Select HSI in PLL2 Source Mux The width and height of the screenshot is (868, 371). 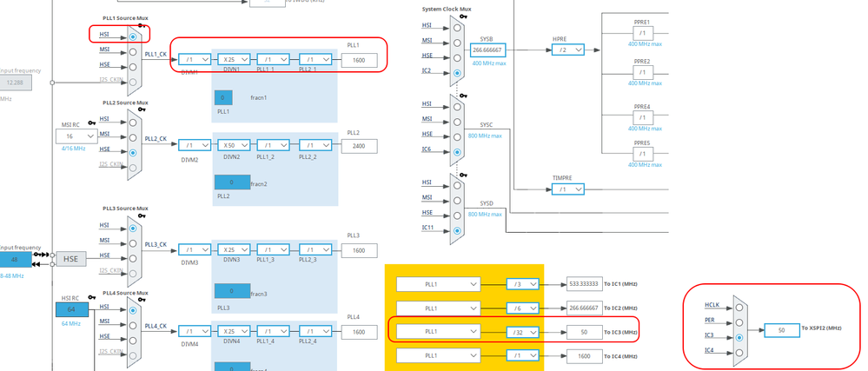pos(132,122)
